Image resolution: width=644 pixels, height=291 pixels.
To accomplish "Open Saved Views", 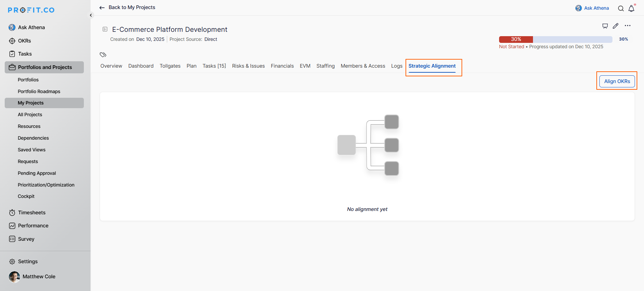I will point(32,150).
